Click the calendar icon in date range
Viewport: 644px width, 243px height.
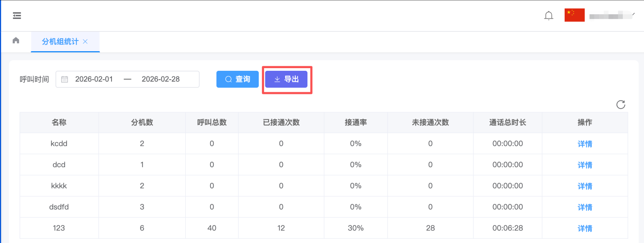coord(65,79)
